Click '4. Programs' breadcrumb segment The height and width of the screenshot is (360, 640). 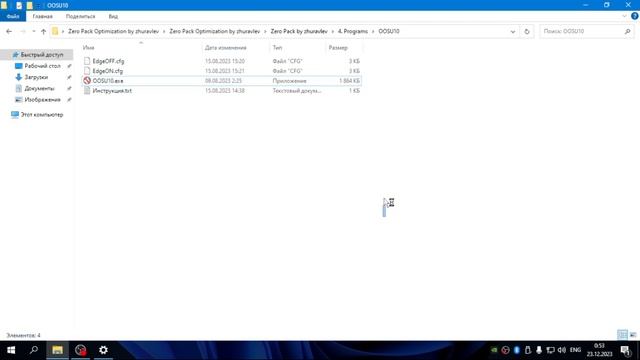click(353, 31)
